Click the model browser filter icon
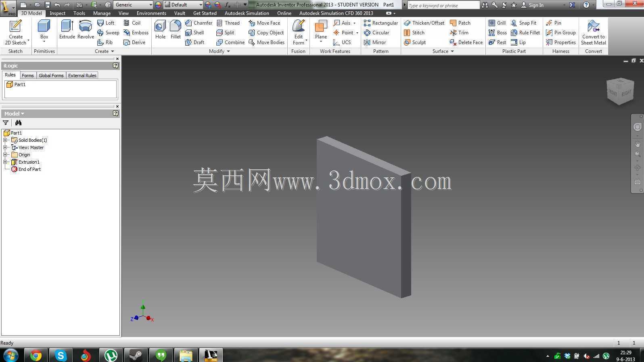The height and width of the screenshot is (362, 644). pyautogui.click(x=6, y=123)
